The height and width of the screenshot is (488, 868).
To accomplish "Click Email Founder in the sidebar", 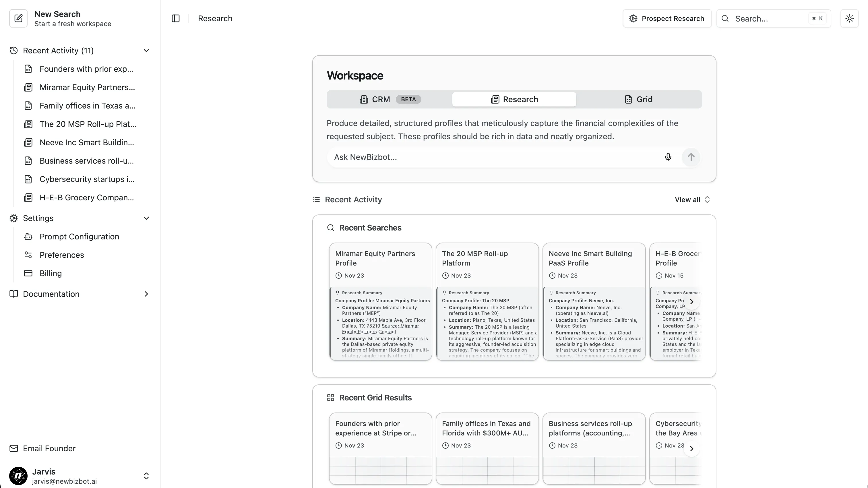I will [x=49, y=448].
